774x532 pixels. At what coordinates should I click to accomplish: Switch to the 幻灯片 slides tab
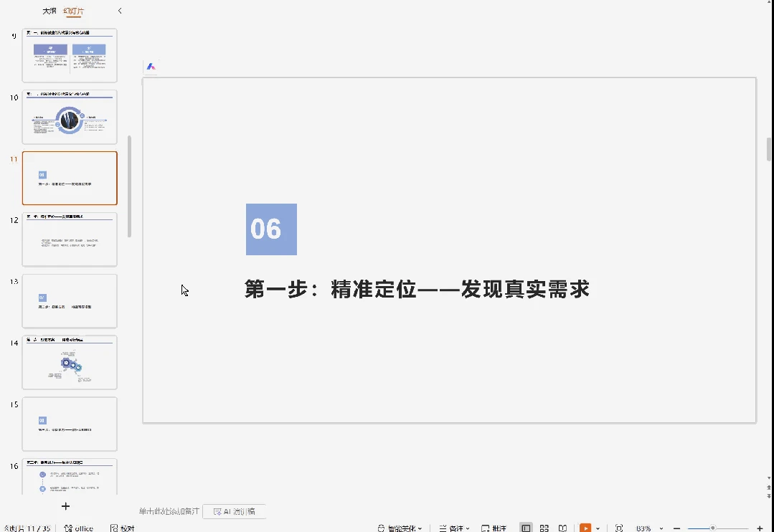(74, 11)
